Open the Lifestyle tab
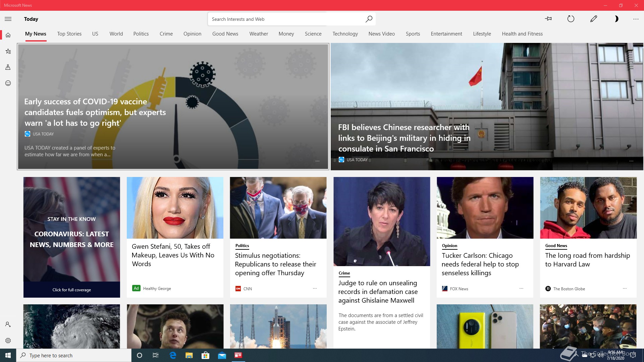This screenshot has height=362, width=644. (482, 34)
